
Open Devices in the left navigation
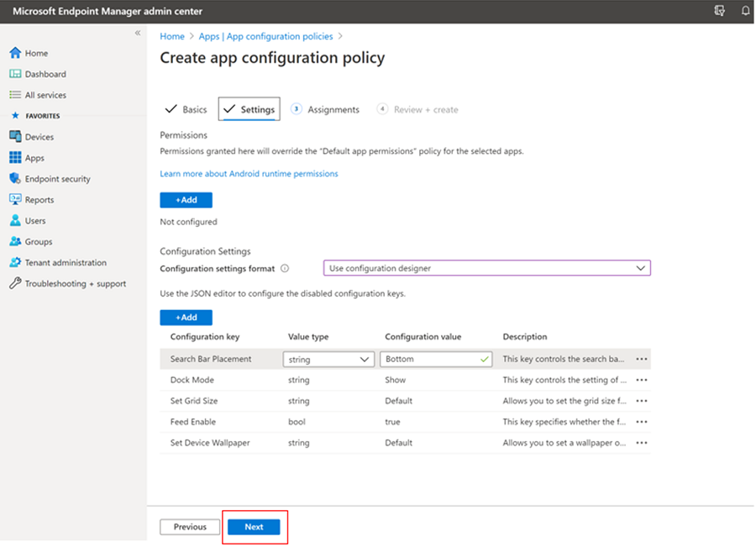coord(39,137)
